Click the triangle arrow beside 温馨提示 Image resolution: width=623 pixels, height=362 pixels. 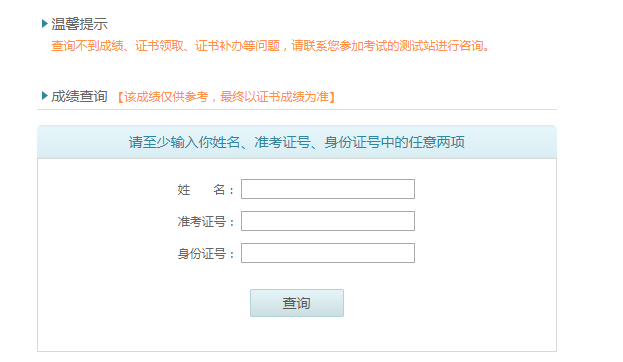[44, 24]
